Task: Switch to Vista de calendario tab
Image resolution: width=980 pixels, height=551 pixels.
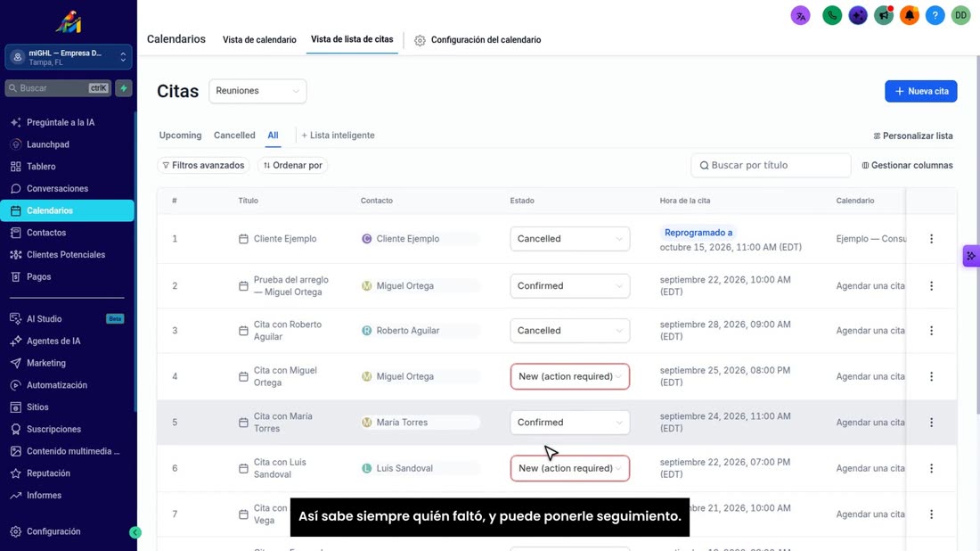Action: 259,40
